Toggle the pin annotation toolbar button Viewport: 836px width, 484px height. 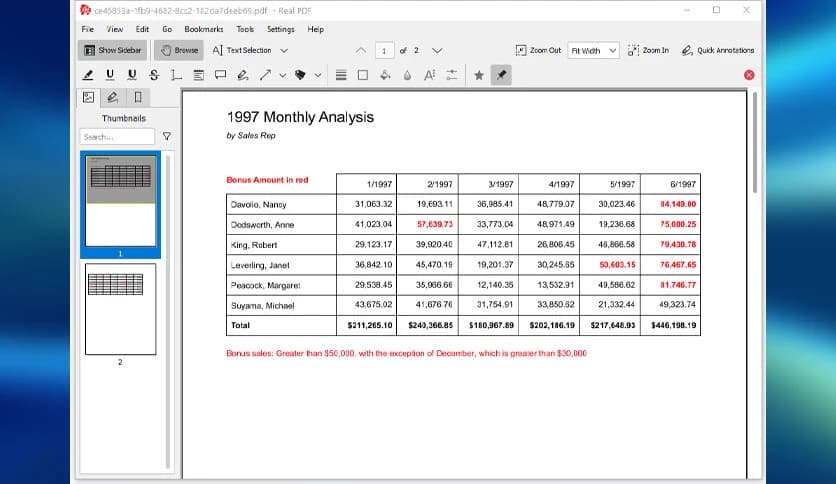501,75
